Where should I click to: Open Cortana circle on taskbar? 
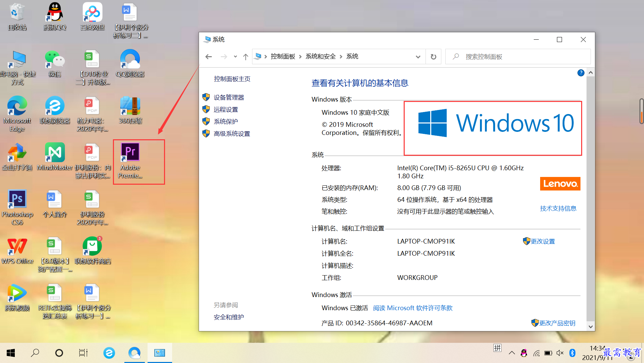pos(59,353)
